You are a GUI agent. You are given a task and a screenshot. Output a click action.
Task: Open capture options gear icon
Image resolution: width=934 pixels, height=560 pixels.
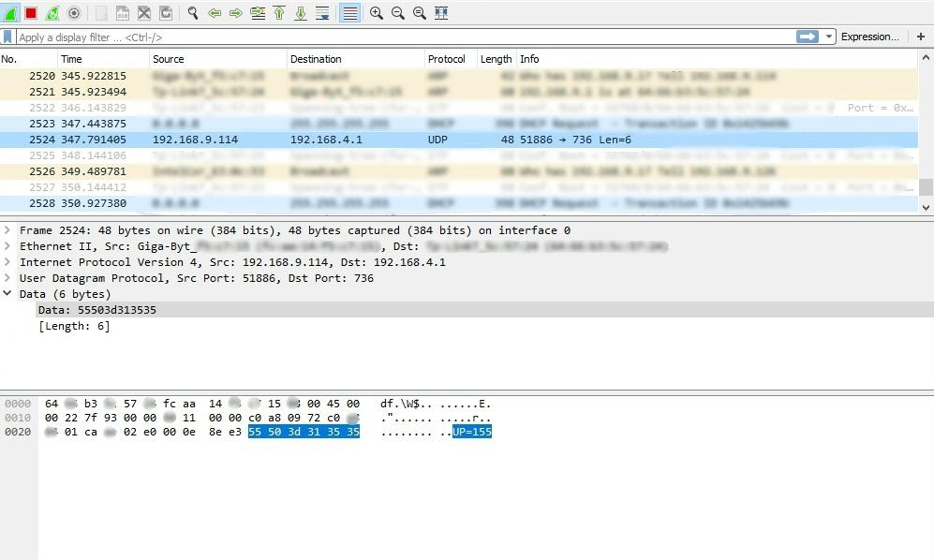tap(74, 13)
